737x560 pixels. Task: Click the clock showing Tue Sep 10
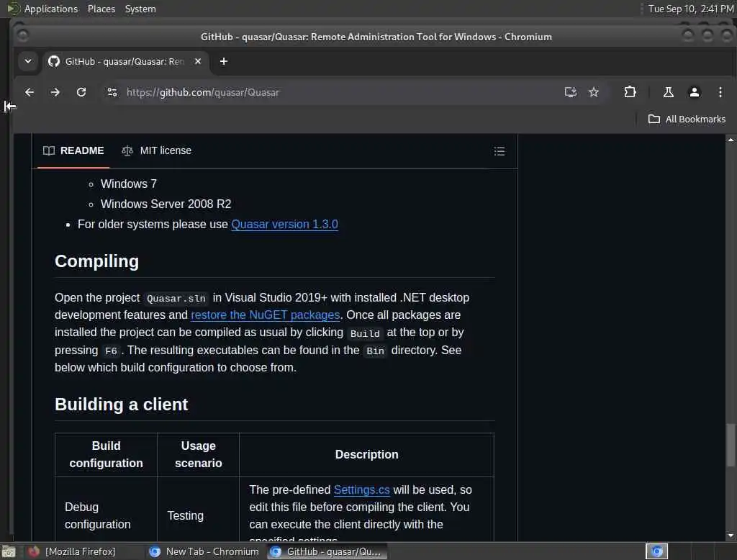click(691, 9)
